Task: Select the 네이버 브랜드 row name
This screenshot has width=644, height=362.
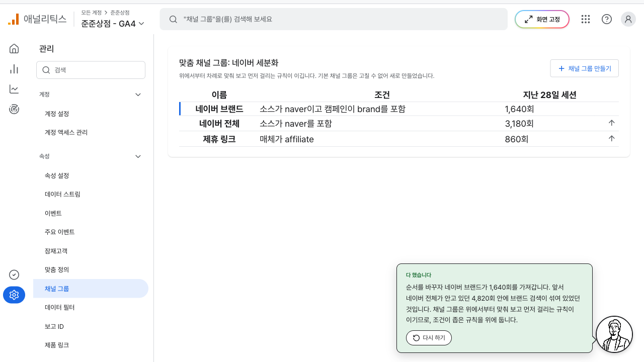Action: 219,109
